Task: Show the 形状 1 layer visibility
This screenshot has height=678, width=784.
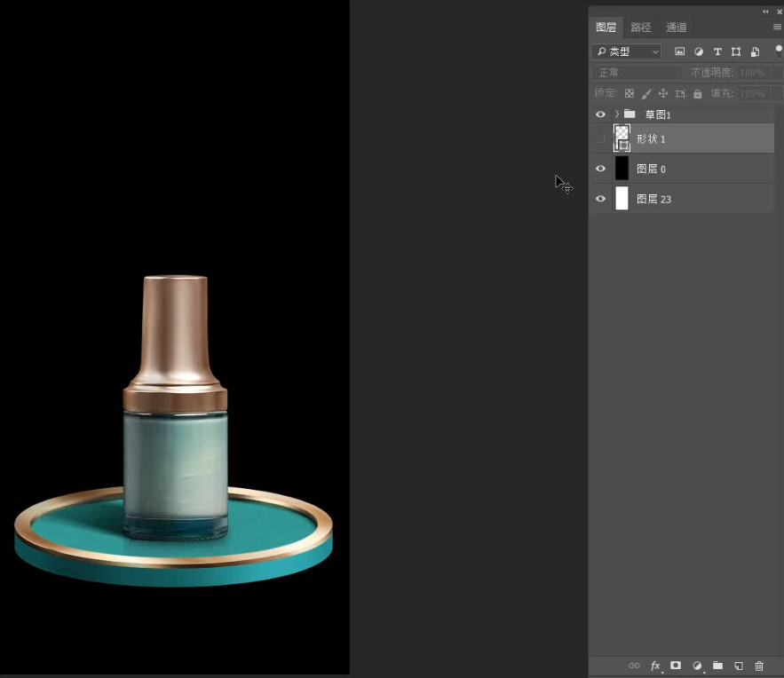Action: 601,139
